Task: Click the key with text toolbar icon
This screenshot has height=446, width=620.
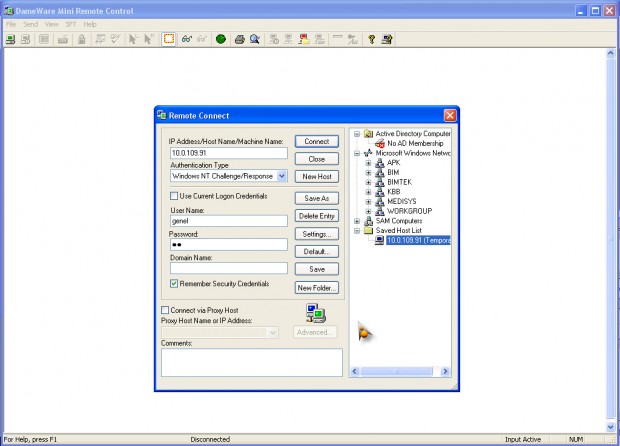Action: [352, 39]
